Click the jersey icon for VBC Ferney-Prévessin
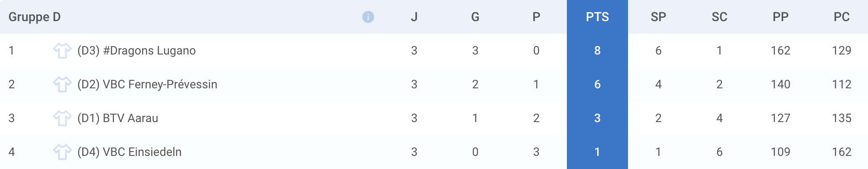Screen dimensions: 868x169 point(62,84)
